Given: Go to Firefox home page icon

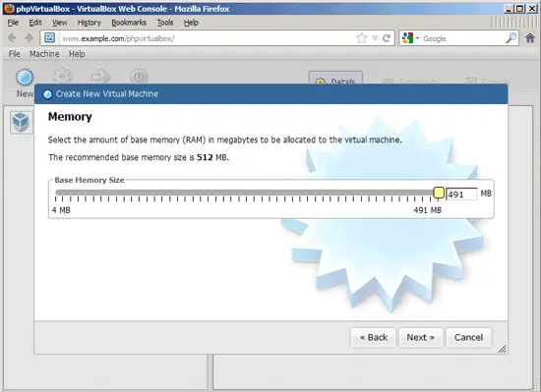Looking at the screenshot, I should click(530, 38).
